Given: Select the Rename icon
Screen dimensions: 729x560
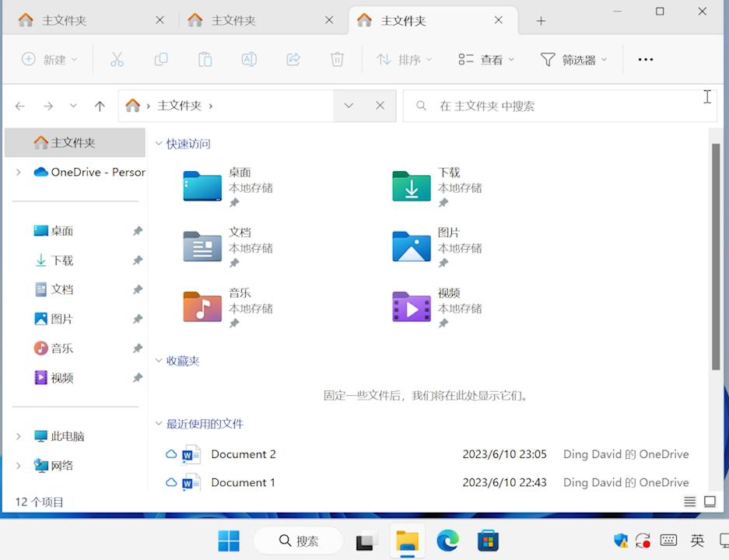Looking at the screenshot, I should [x=249, y=58].
